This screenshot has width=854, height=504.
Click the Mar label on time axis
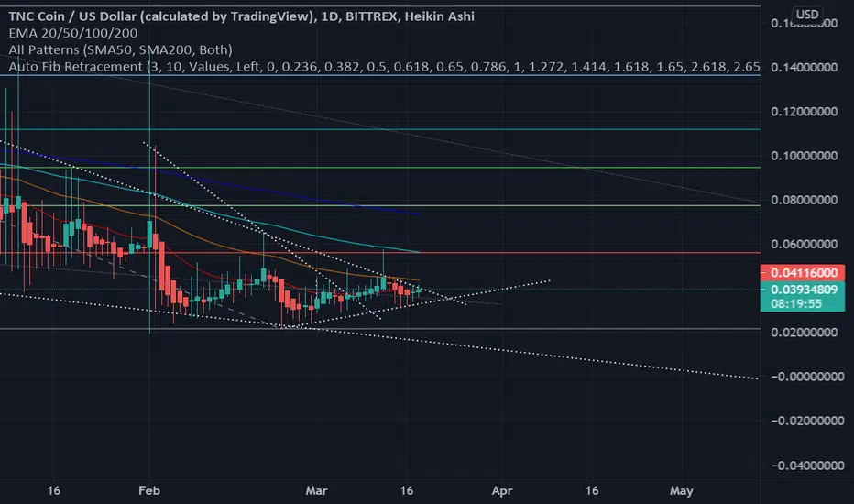click(x=316, y=491)
